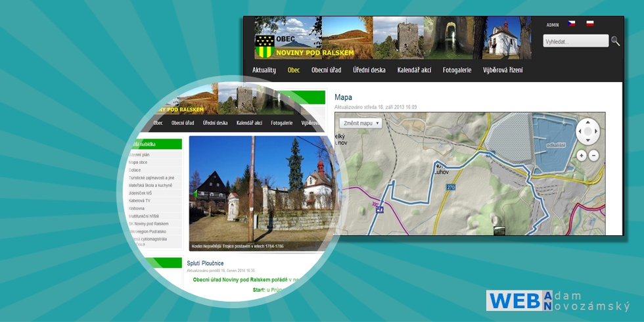Click the church slideshow photo
The width and height of the screenshot is (644, 322).
pos(256,191)
